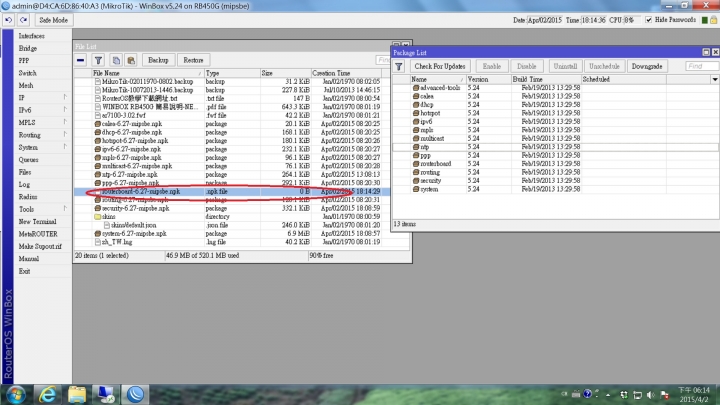Viewport: 720px width, 405px height.
Task: Open Mesh in the sidebar menu
Action: pos(26,85)
